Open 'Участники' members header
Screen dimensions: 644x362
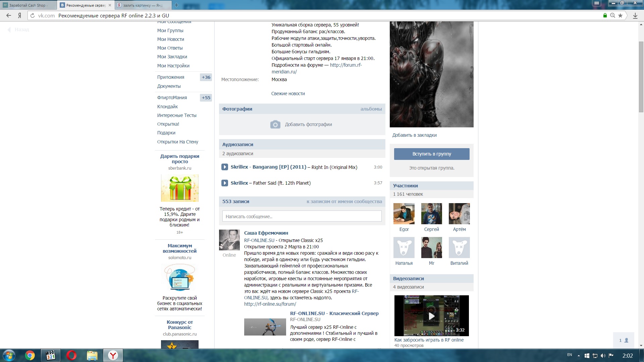(x=405, y=186)
